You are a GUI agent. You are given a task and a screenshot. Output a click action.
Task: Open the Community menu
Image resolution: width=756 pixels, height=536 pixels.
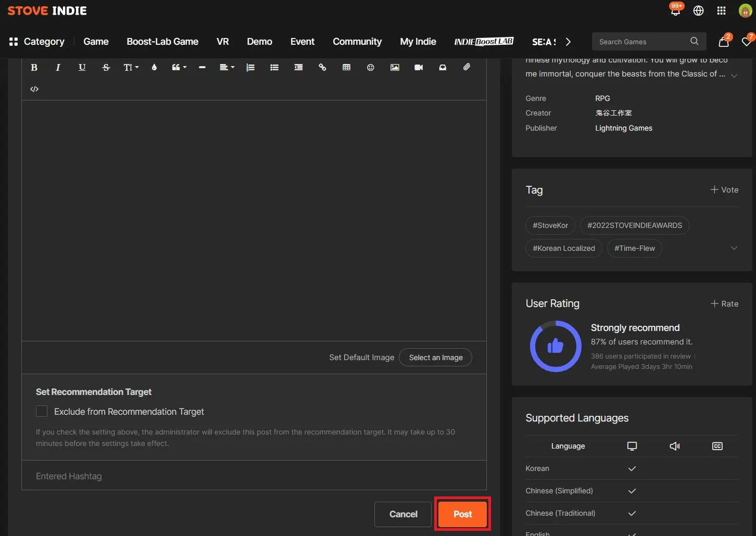357,42
